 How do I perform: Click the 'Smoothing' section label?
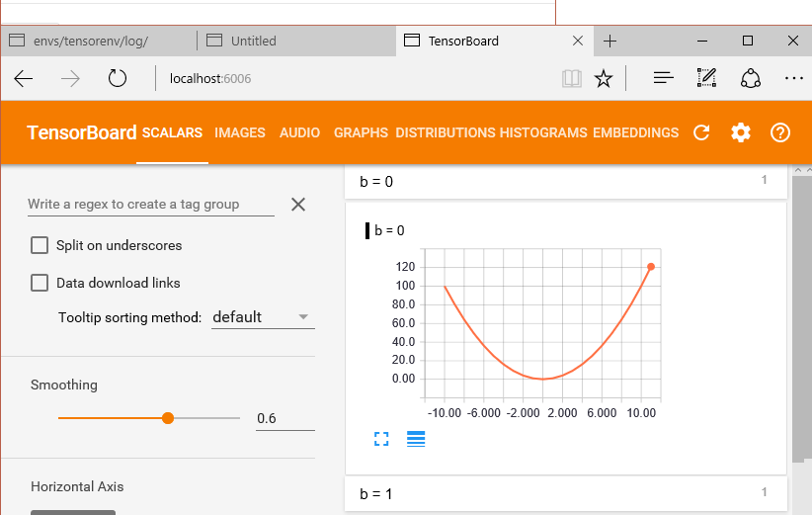pyautogui.click(x=64, y=385)
